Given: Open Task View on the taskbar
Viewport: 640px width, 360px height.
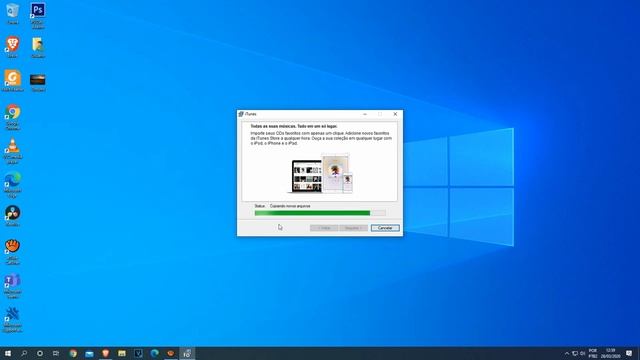Looking at the screenshot, I should [x=56, y=353].
